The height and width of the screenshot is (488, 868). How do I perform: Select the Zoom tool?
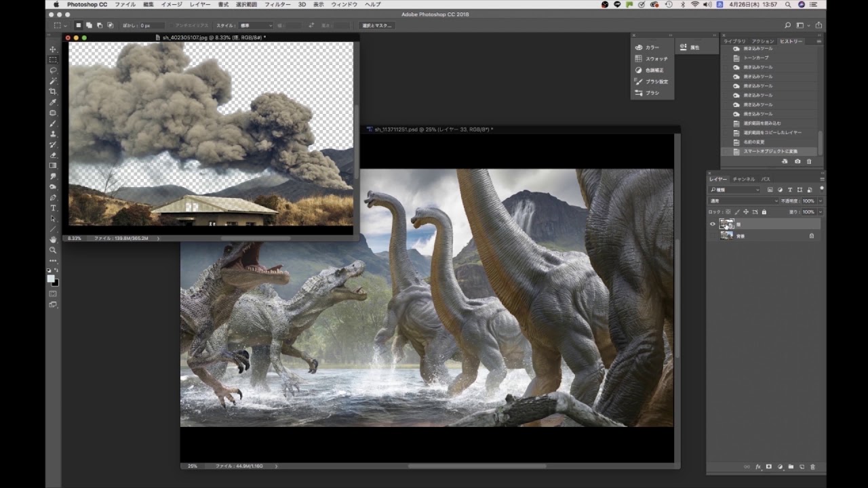point(53,250)
